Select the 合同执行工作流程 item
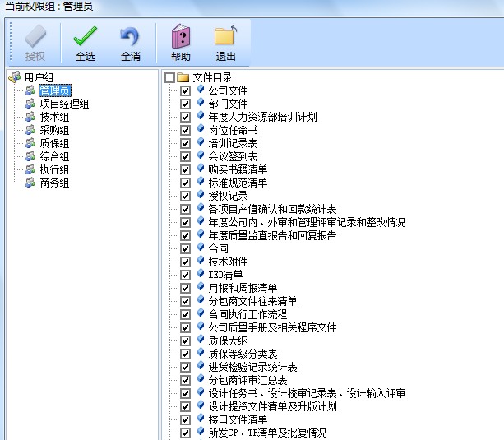The height and width of the screenshot is (440, 504). pos(247,314)
